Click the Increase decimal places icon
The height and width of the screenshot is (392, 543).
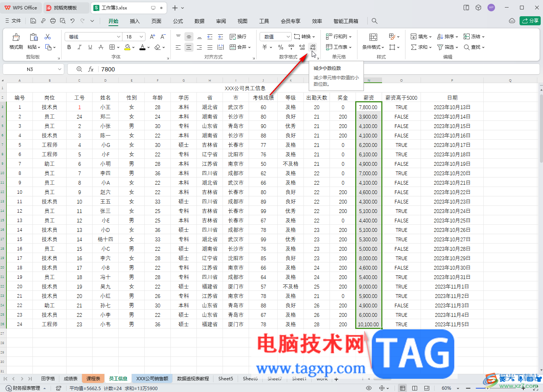pyautogui.click(x=302, y=47)
